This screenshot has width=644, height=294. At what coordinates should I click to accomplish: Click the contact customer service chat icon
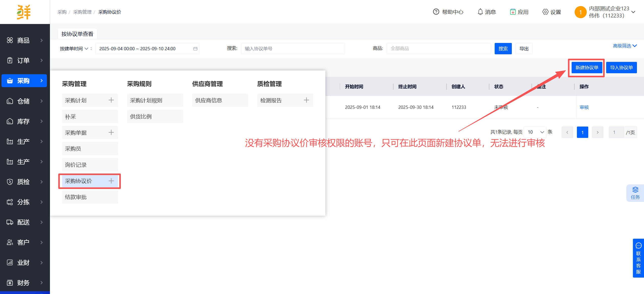[638, 246]
